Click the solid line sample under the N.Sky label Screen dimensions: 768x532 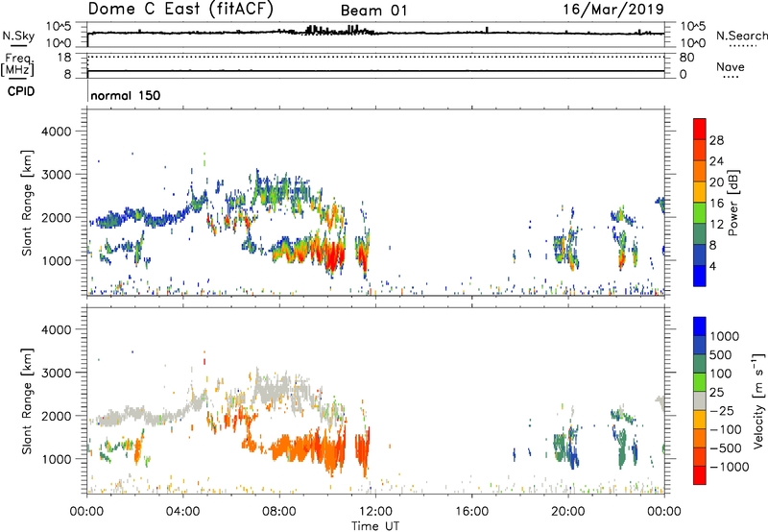tap(18, 45)
